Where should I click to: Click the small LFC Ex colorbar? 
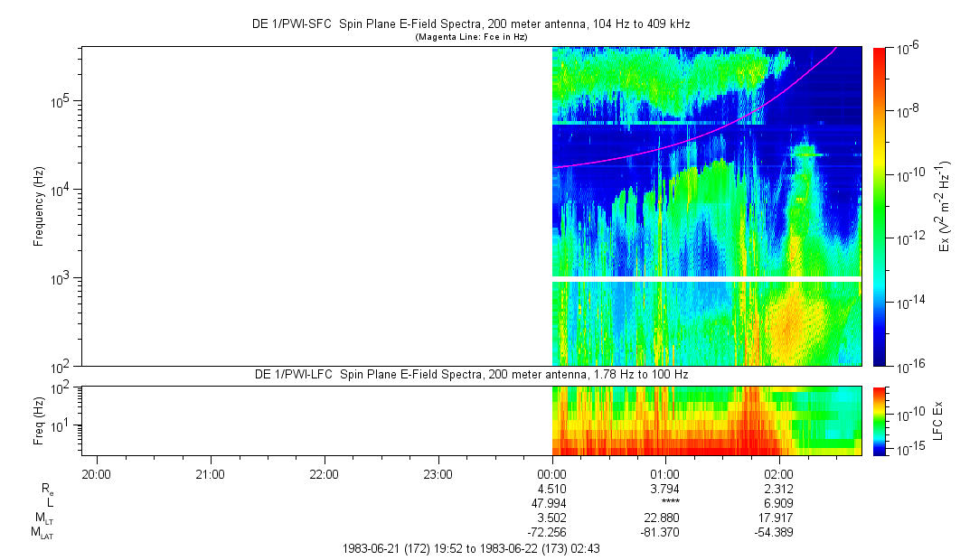880,420
